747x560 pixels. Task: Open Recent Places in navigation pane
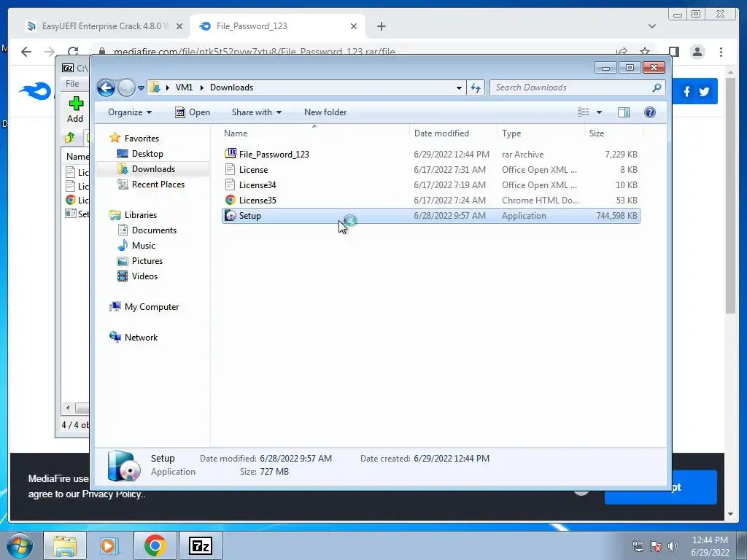coord(150,184)
